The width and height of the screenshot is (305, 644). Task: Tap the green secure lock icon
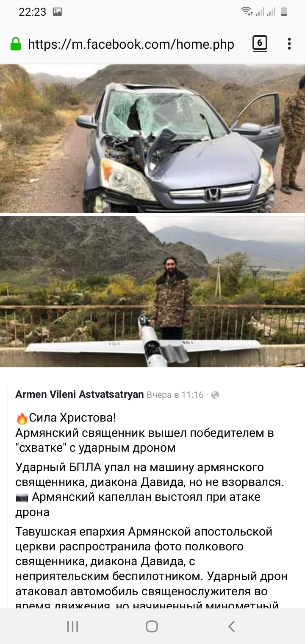[x=16, y=44]
